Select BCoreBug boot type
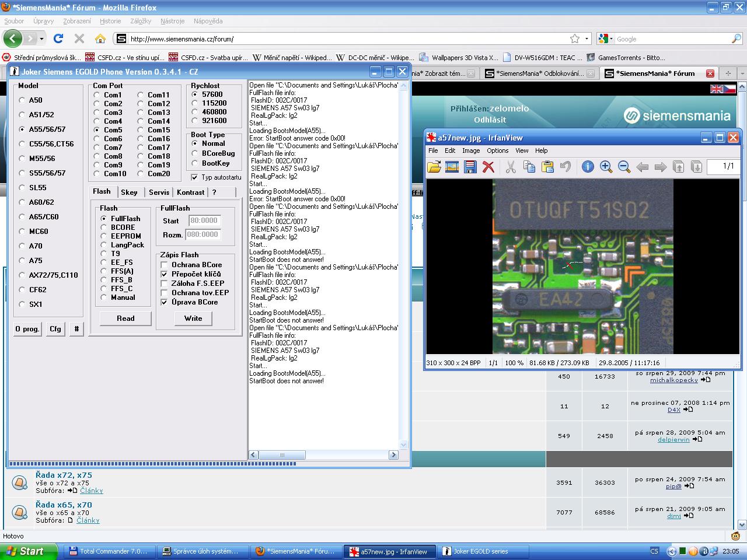This screenshot has height=560, width=747. (x=195, y=153)
